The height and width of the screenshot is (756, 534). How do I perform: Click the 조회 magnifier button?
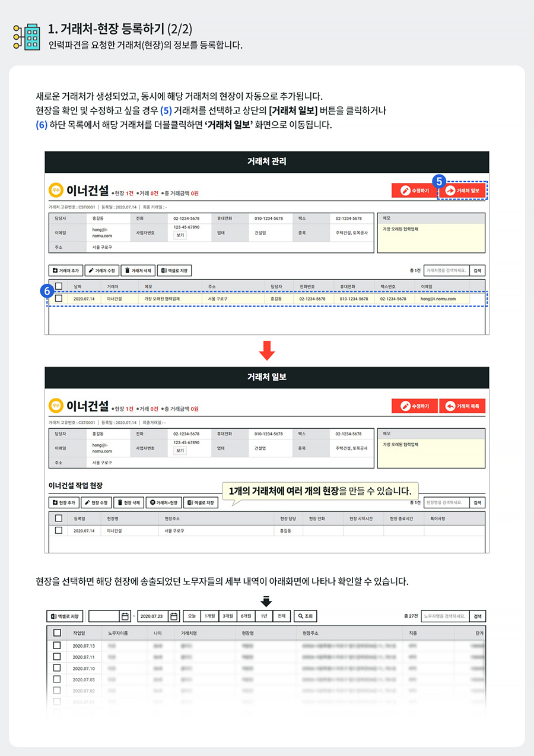306,616
